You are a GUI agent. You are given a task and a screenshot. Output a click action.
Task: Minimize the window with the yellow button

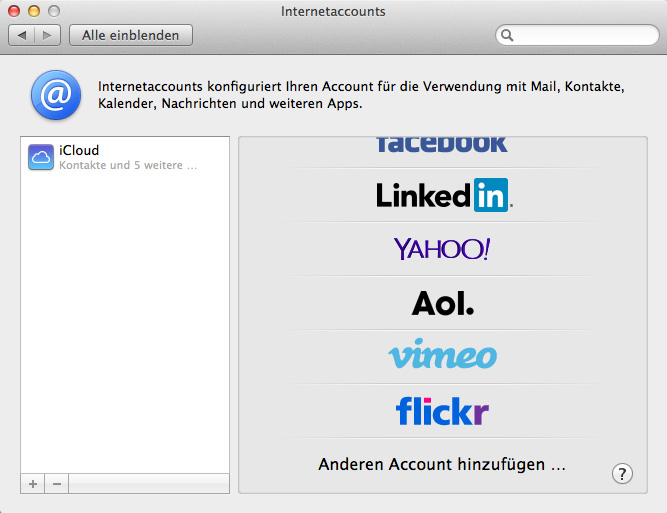click(x=34, y=11)
